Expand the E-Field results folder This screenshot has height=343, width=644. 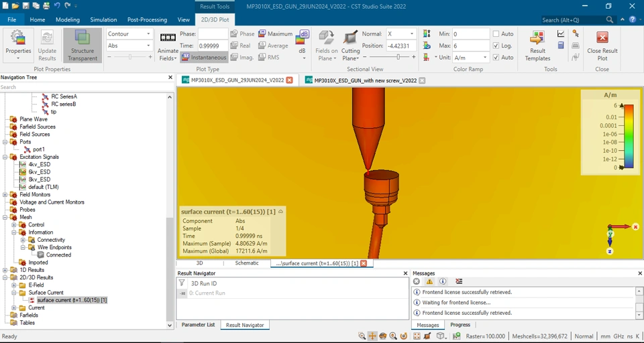pos(13,285)
